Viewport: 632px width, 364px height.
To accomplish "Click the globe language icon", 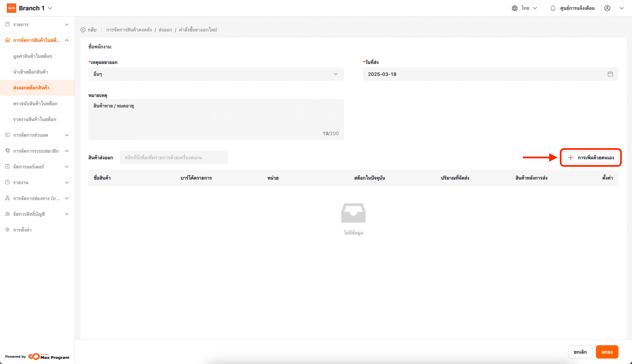I will click(x=514, y=8).
